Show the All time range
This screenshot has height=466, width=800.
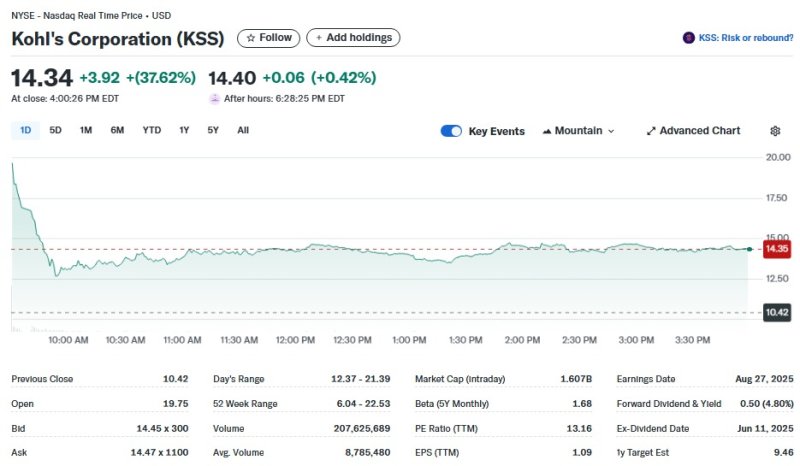coord(243,130)
